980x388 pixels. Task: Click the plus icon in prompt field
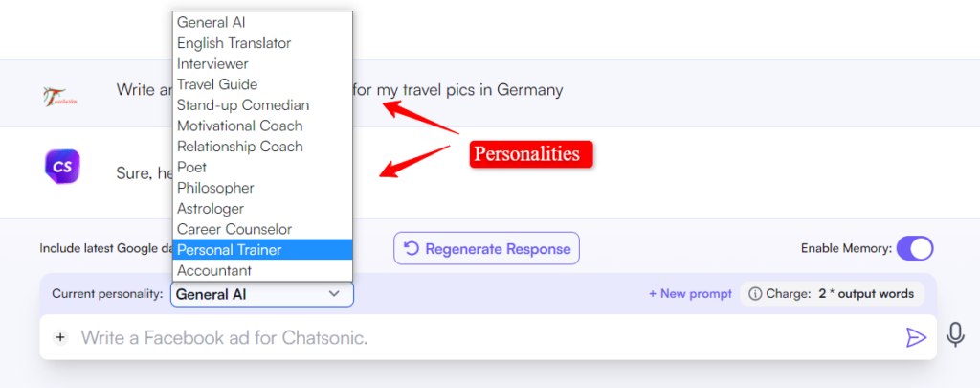[x=60, y=338]
